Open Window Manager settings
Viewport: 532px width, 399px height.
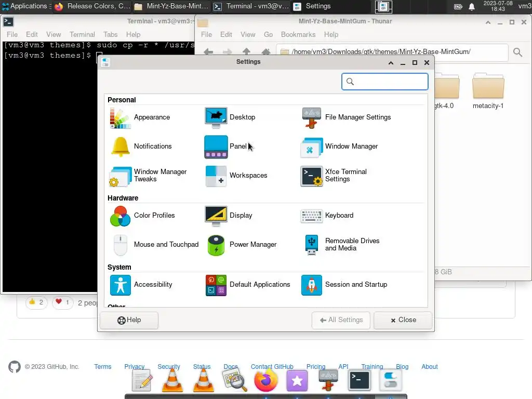point(339,146)
